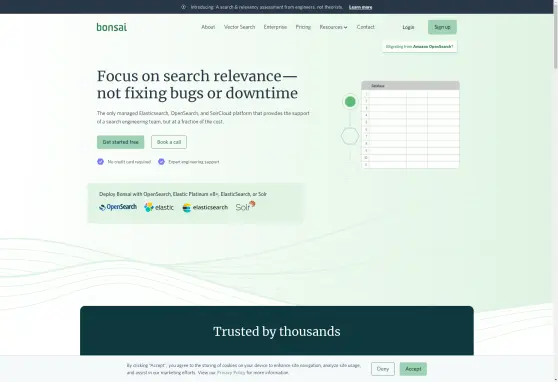The height and width of the screenshot is (382, 558).
Task: Click the info icon in announcement banner
Action: click(x=183, y=7)
